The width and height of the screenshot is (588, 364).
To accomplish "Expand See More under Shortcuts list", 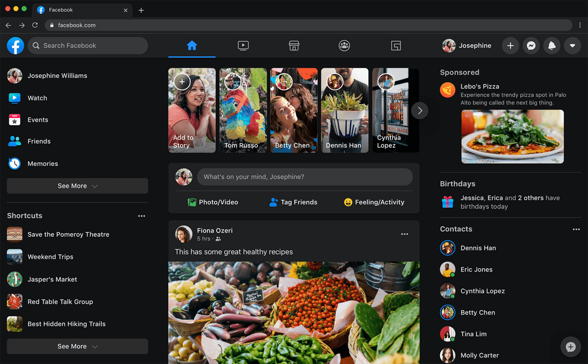I will [77, 346].
